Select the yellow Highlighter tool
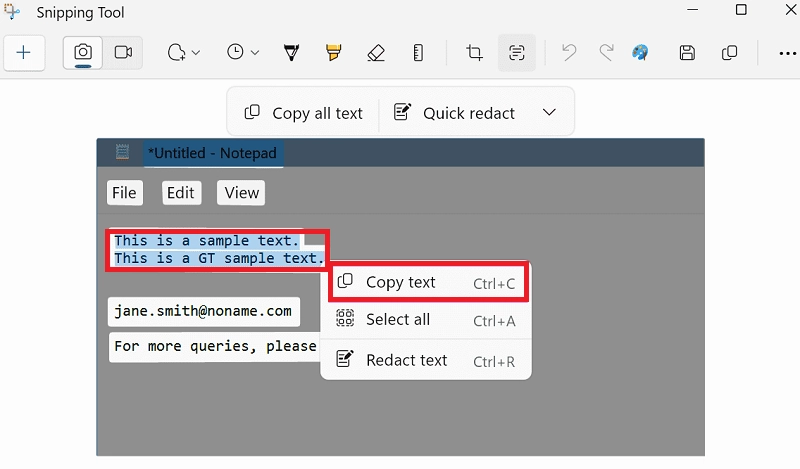The height and width of the screenshot is (469, 800). 333,53
